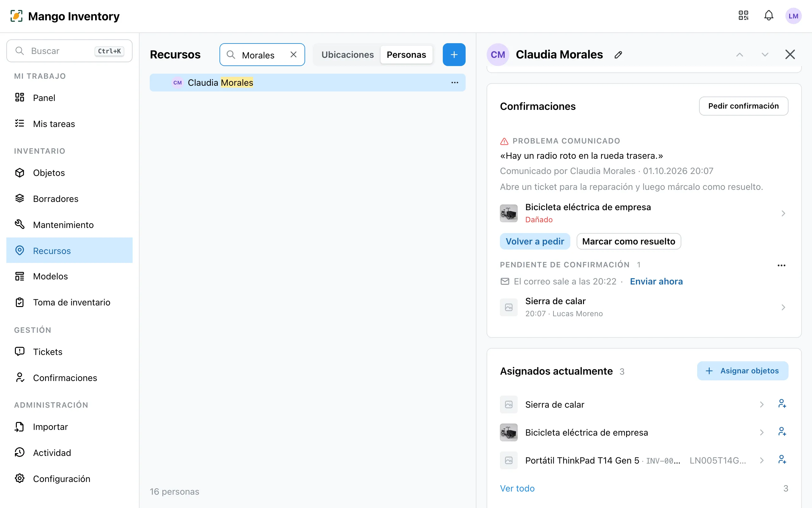Go to next person with down chevron
Screen dimensions: 812x508
[765, 54]
